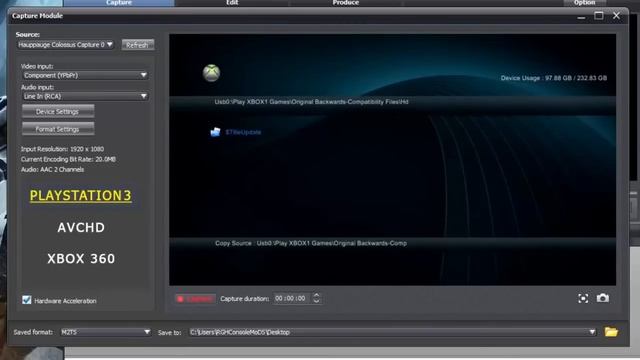
Task: Click the snapshot camera icon
Action: coord(602,298)
